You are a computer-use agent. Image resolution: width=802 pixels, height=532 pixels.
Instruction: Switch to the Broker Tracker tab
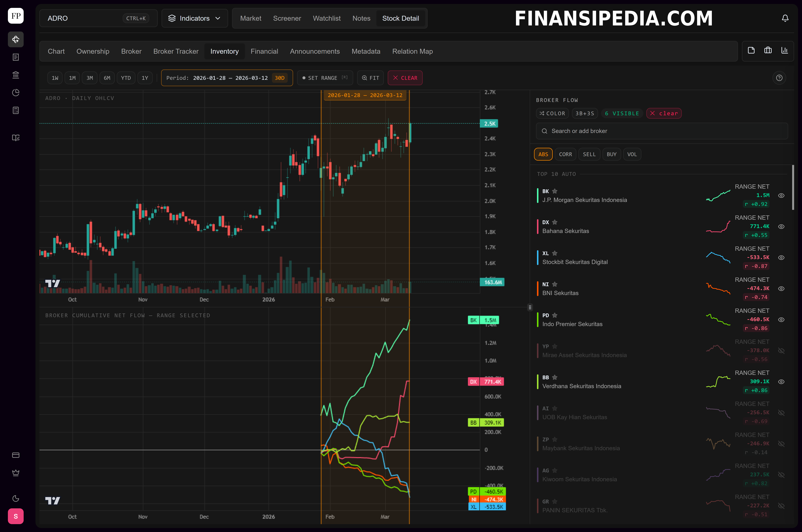tap(176, 52)
